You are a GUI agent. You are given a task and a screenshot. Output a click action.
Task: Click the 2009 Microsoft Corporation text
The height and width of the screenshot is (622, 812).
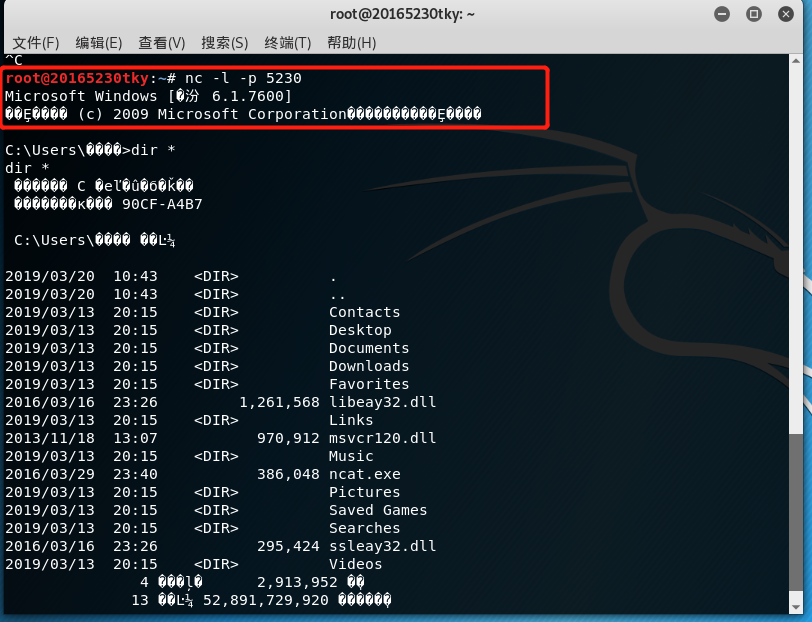pyautogui.click(x=229, y=114)
